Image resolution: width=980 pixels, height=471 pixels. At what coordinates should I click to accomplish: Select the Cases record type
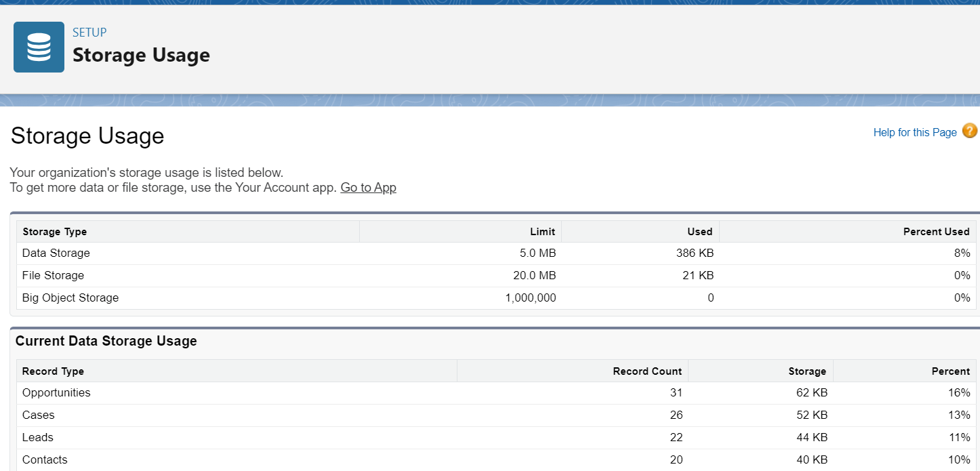(38, 415)
